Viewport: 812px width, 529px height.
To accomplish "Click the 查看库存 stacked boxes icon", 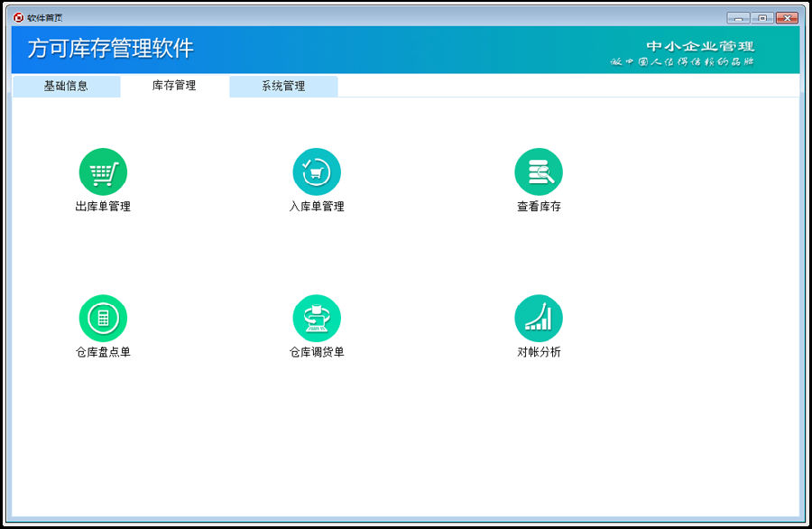I will click(539, 172).
